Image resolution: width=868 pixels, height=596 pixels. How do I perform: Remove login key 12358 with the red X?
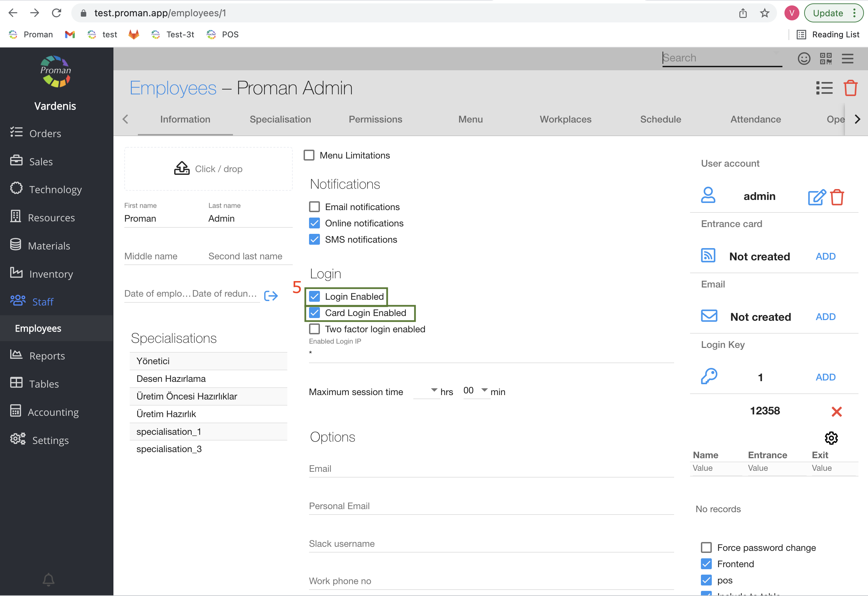tap(836, 411)
